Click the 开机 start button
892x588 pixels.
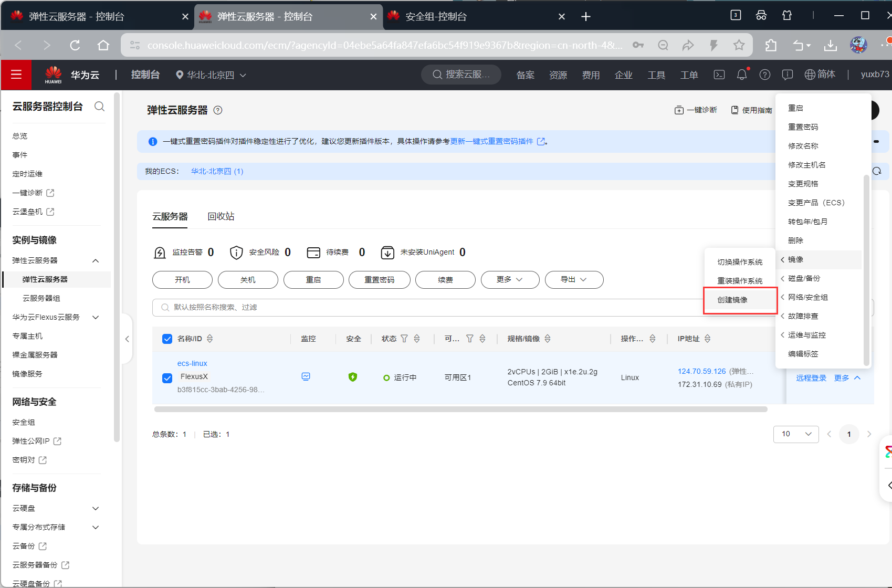182,280
